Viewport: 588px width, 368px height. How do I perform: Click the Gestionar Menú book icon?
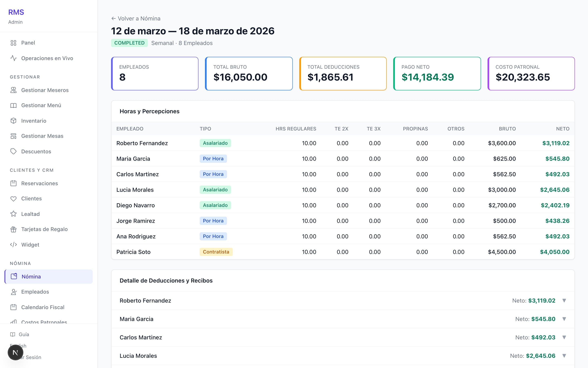tap(13, 105)
